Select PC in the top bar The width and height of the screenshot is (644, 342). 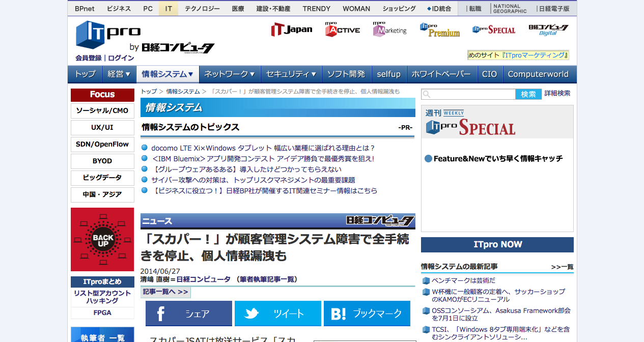pos(148,9)
